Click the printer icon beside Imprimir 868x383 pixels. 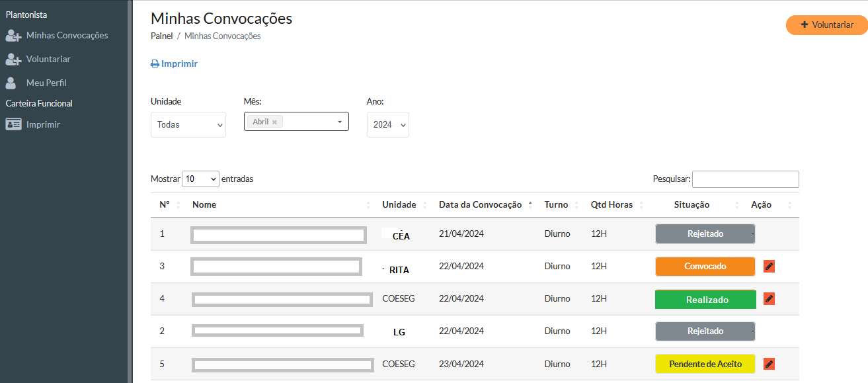coord(155,63)
